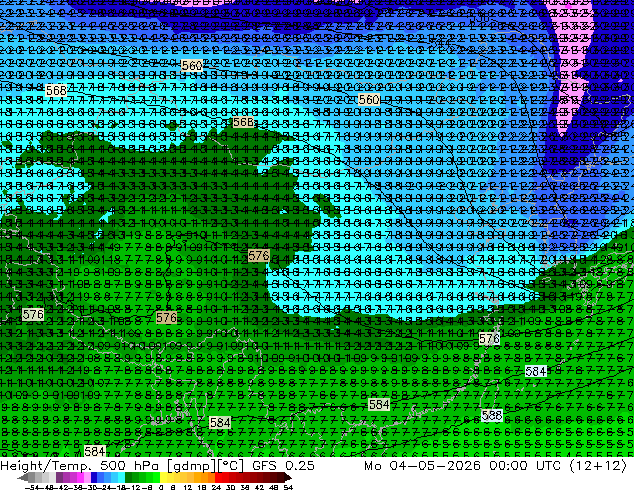Select the 500 hPa level text

pyautogui.click(x=132, y=465)
